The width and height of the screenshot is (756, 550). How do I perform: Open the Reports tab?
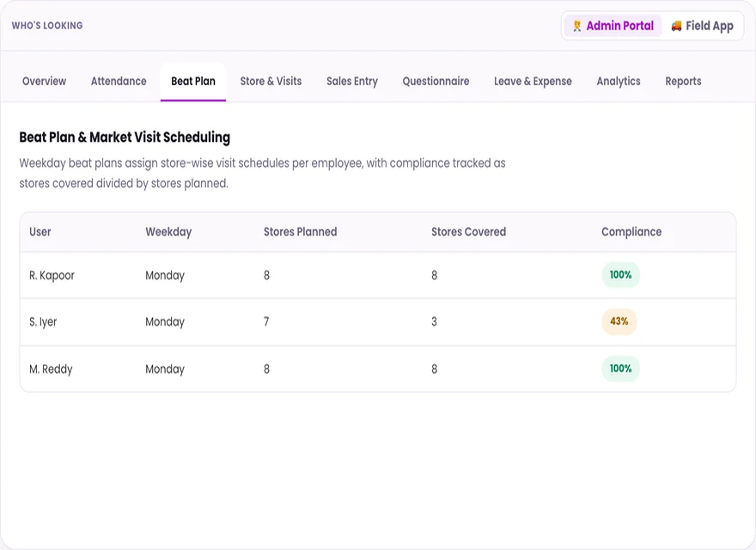tap(683, 82)
